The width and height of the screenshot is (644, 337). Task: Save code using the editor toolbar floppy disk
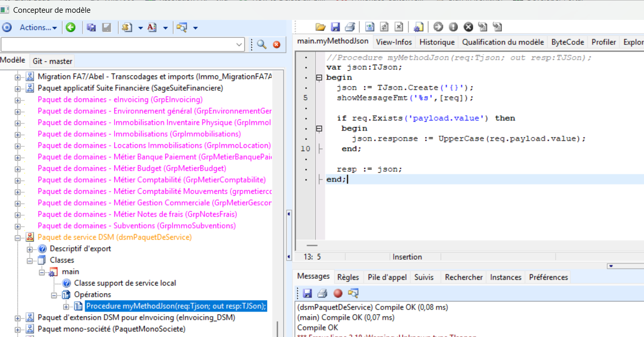tap(335, 27)
